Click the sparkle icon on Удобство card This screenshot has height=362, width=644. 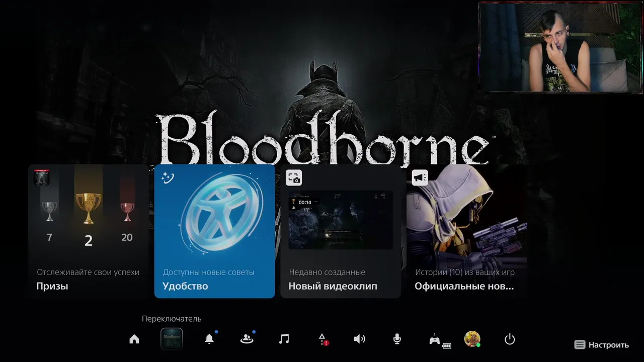[x=168, y=177]
